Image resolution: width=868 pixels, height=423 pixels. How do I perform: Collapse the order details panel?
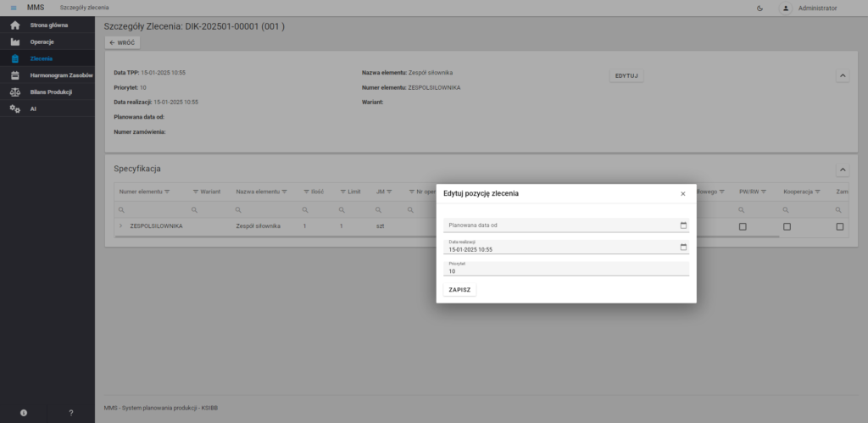tap(842, 75)
